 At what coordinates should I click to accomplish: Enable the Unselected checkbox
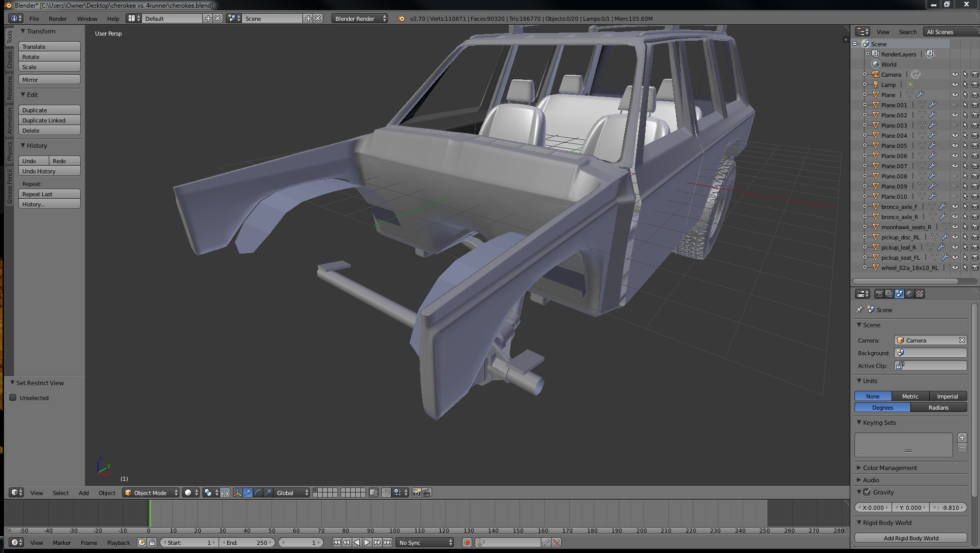coord(13,397)
